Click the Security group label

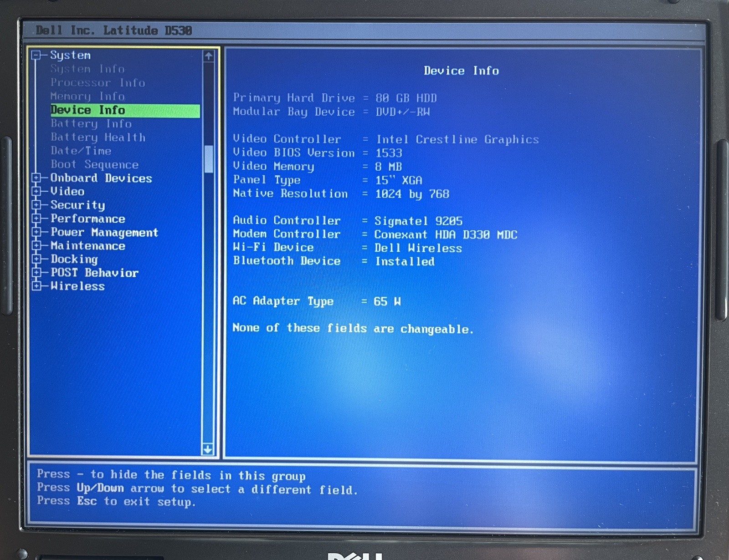pyautogui.click(x=77, y=205)
